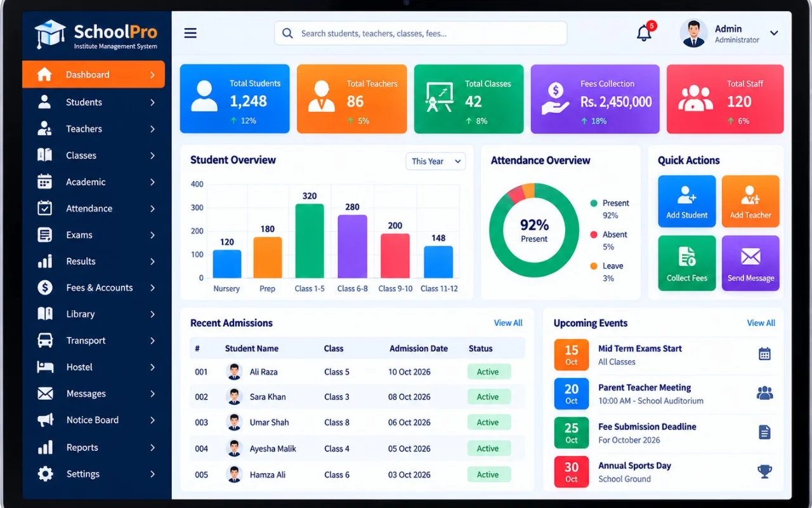
Task: Click student name Ayesha Malik
Action: click(273, 448)
